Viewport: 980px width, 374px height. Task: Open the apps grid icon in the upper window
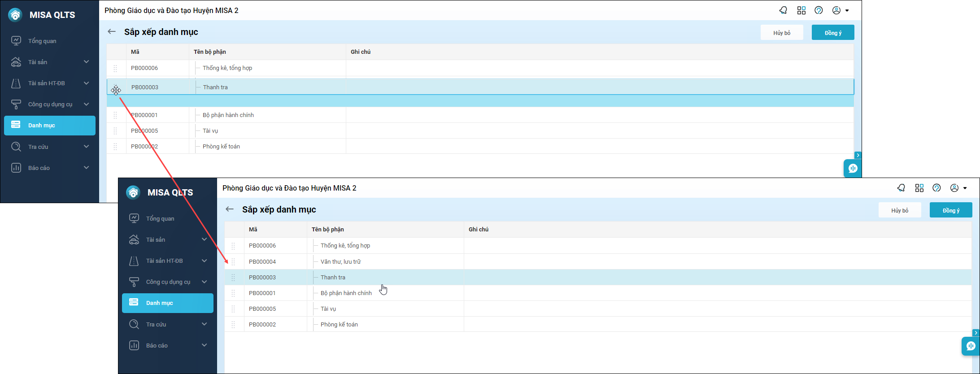801,10
